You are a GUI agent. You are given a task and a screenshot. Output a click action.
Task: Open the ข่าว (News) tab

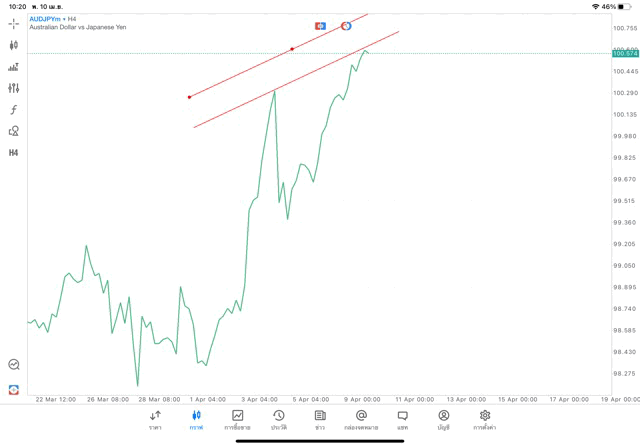[x=320, y=420]
